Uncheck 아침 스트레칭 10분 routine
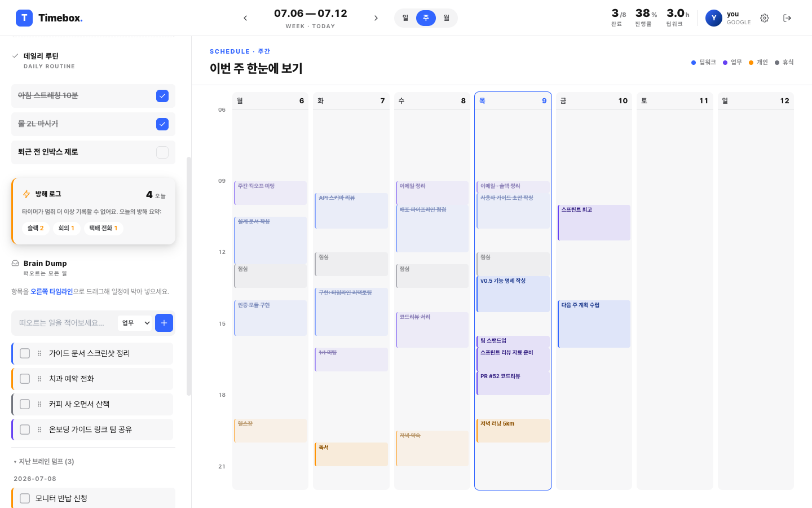 162,96
